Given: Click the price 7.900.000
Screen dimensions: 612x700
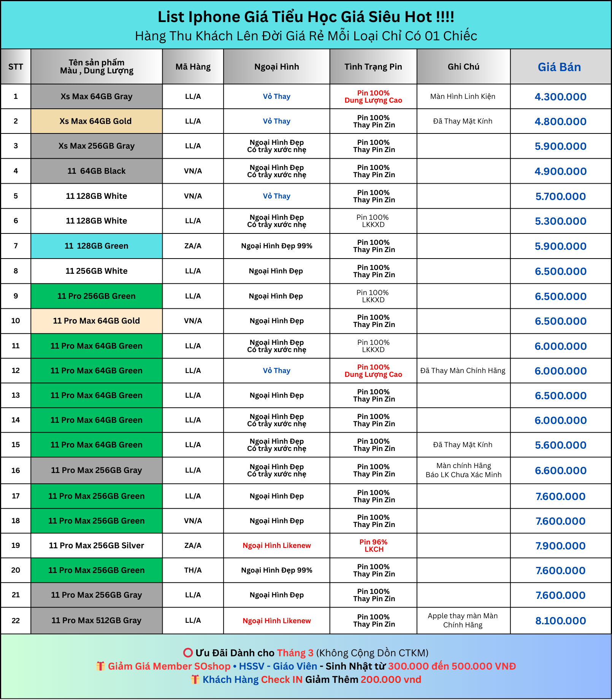Looking at the screenshot, I should 561,546.
